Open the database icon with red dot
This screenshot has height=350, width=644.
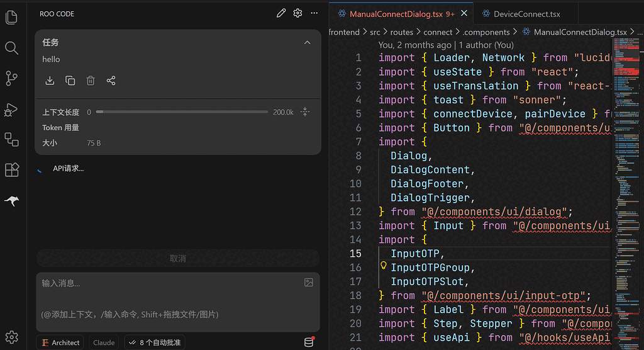pos(309,342)
